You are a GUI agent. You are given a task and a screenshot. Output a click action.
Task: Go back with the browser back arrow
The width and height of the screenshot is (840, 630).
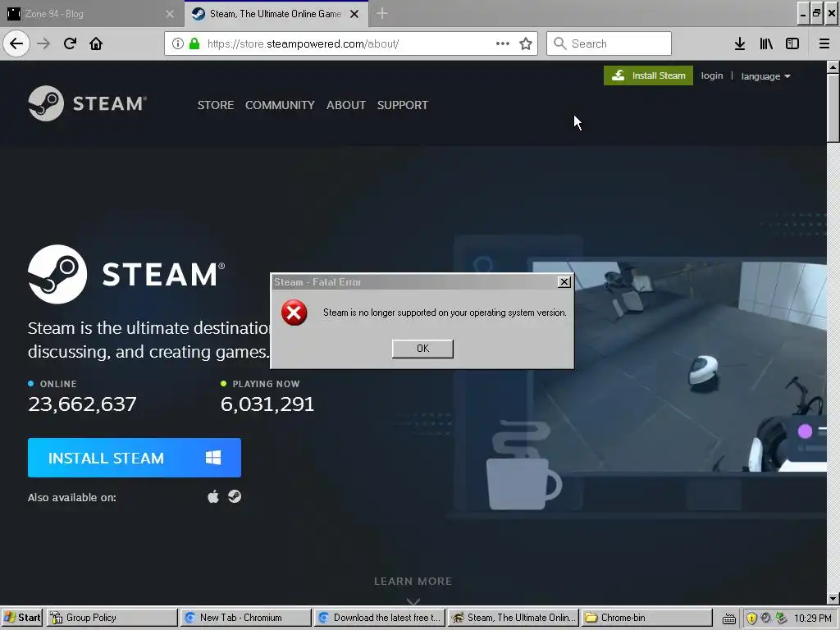click(16, 43)
